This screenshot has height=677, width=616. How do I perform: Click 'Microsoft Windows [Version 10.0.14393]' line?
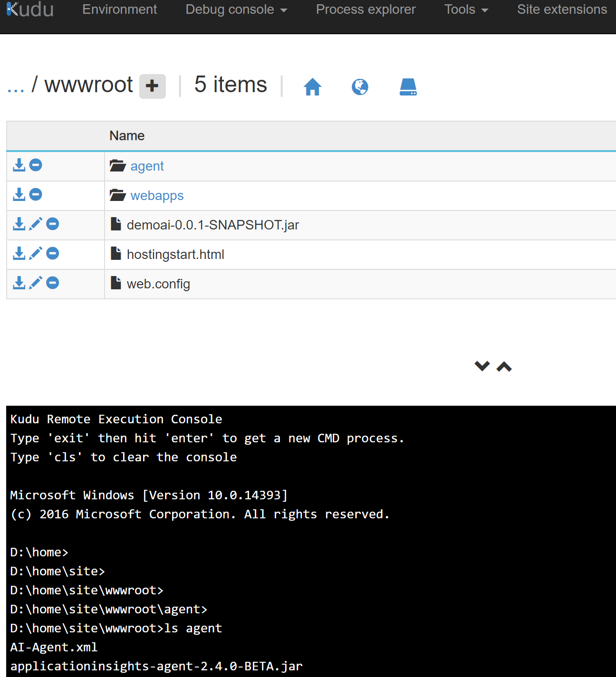point(149,496)
